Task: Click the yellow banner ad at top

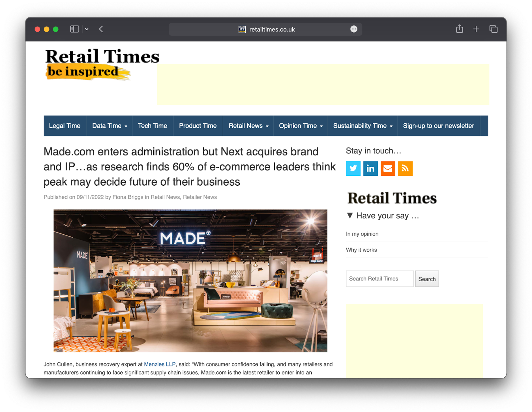Action: (323, 85)
